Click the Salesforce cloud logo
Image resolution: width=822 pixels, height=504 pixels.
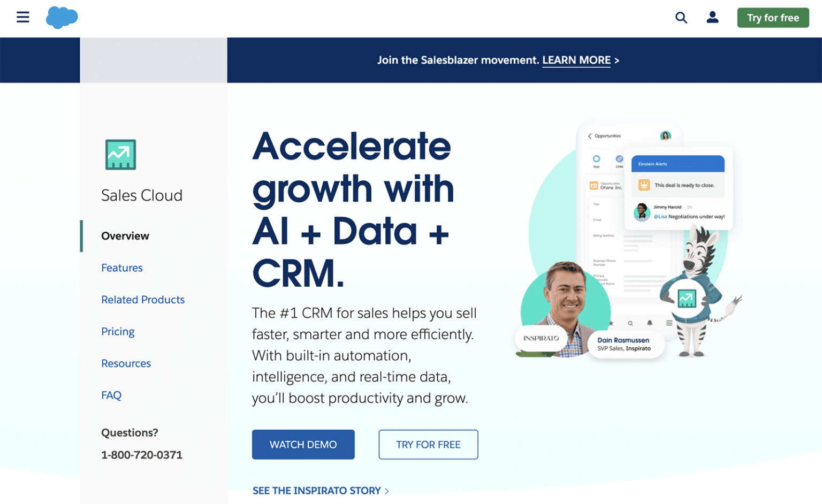click(x=62, y=17)
